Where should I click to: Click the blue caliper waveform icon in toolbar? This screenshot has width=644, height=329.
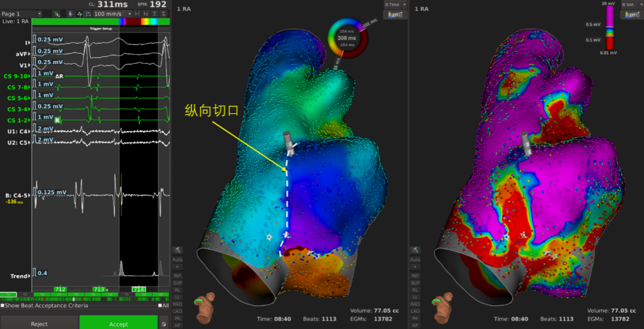pos(70,13)
